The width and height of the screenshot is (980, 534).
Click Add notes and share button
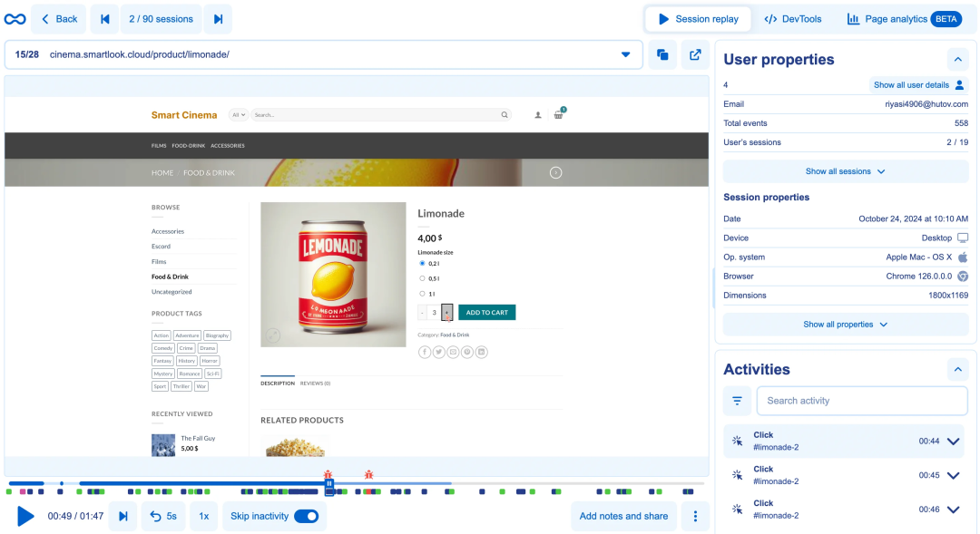[x=623, y=516]
